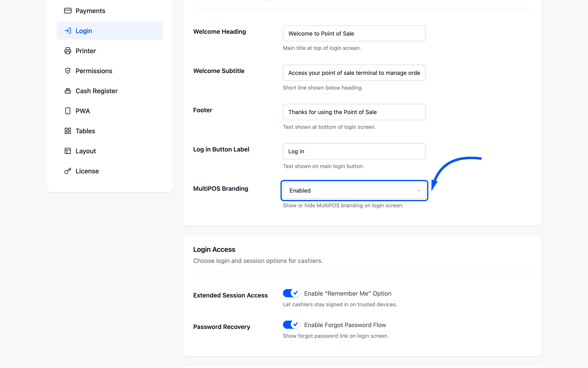Open the License settings page
Image resolution: width=588 pixels, height=368 pixels.
[x=110, y=171]
